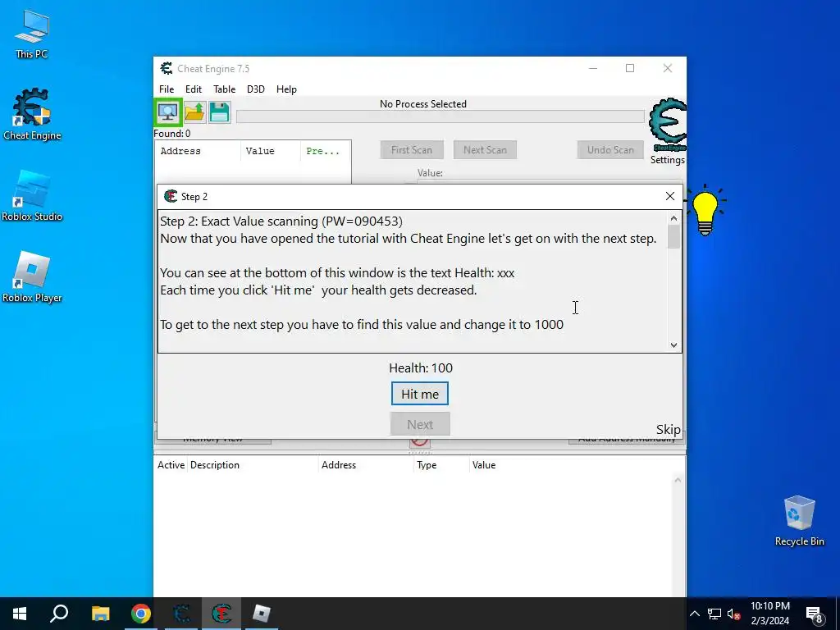Click the Health: 100 label

coord(421,368)
